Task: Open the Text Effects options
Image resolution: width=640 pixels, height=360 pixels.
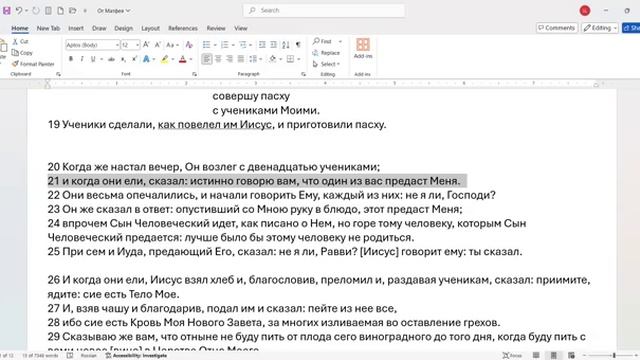Action: coord(146,59)
